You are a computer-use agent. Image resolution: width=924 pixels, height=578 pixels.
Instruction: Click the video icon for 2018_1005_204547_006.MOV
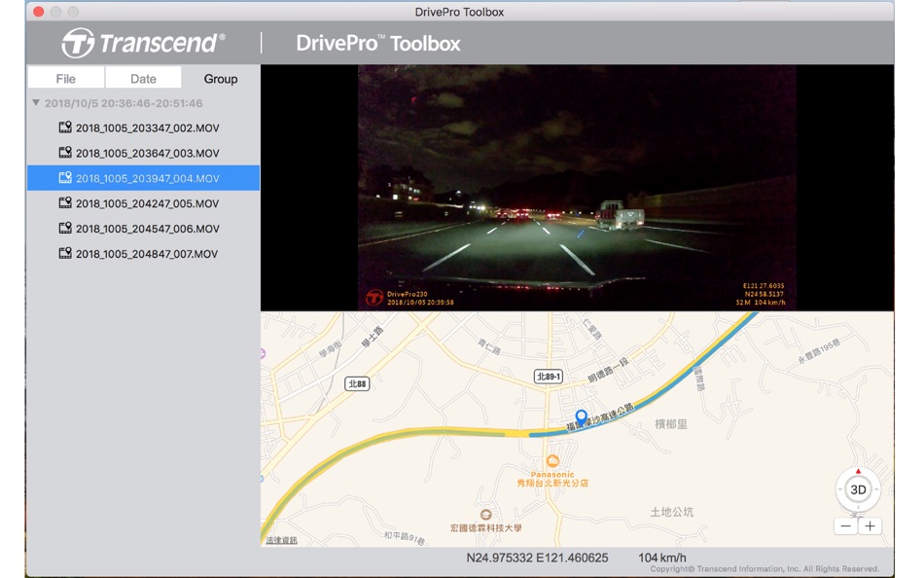65,229
